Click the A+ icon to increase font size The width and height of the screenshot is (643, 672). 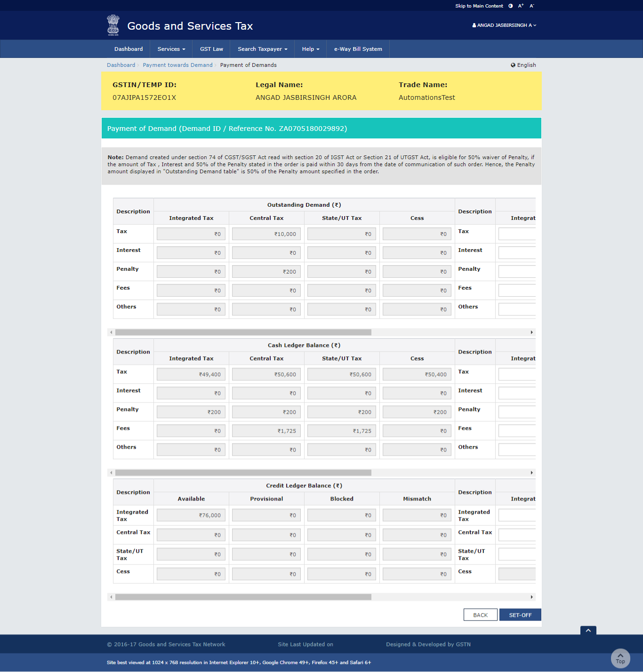click(521, 6)
